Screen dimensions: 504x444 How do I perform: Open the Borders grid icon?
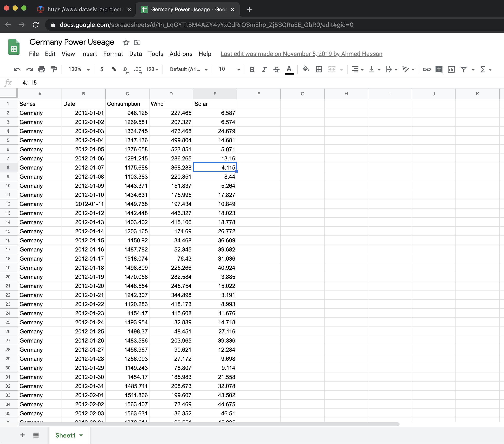click(319, 69)
